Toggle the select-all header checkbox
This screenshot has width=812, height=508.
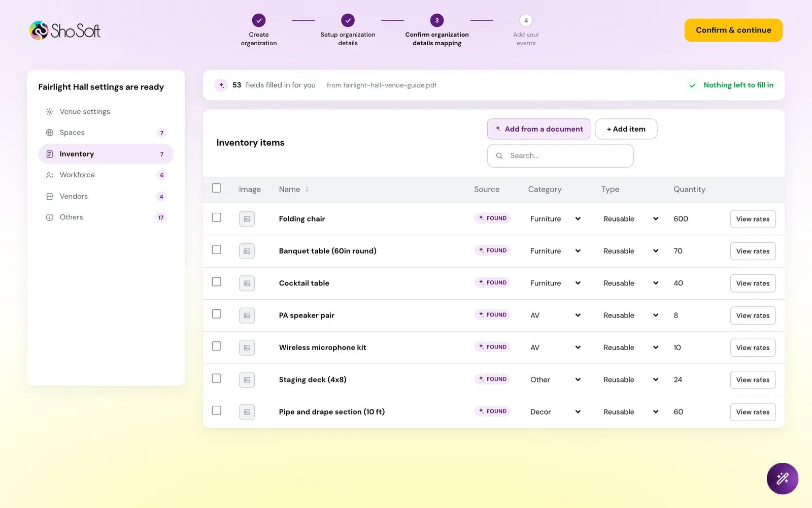[x=217, y=188]
